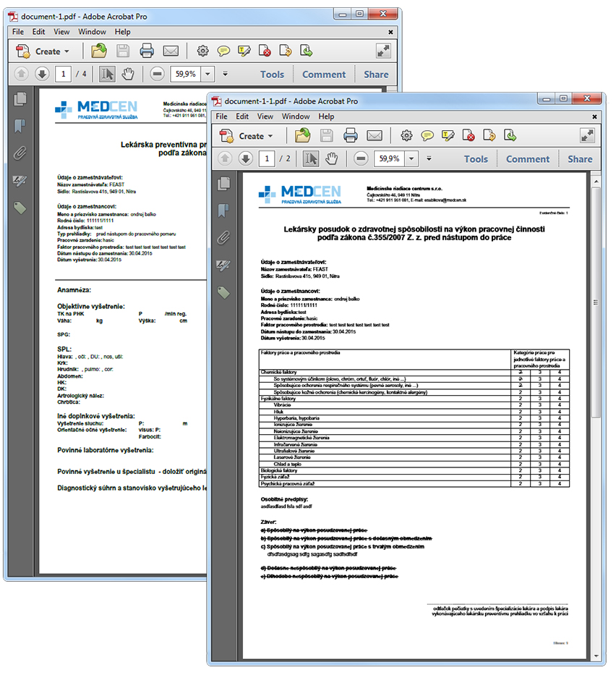The height and width of the screenshot is (683, 616).
Task: Show Attachments paperclip panel in document-1-1.pdf window
Action: (223, 238)
